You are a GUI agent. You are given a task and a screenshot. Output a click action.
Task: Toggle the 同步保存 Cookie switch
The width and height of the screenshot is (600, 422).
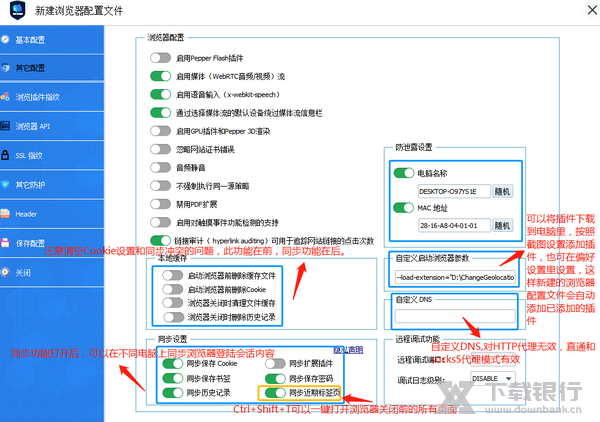point(173,363)
